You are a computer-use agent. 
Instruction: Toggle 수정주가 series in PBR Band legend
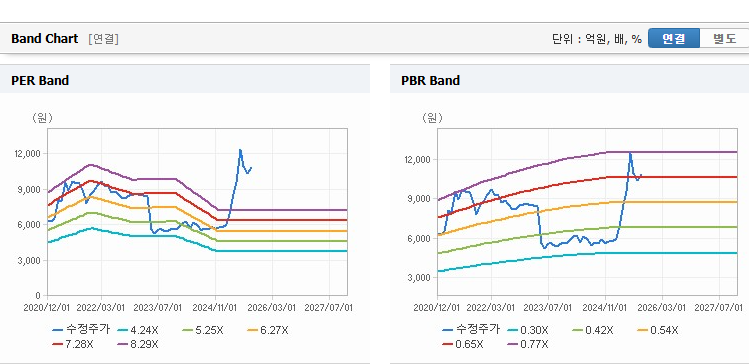tap(471, 330)
